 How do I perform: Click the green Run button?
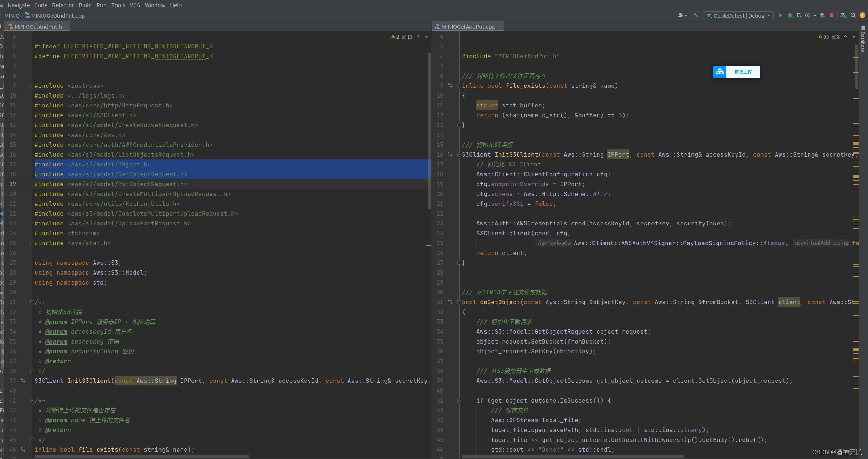780,16
